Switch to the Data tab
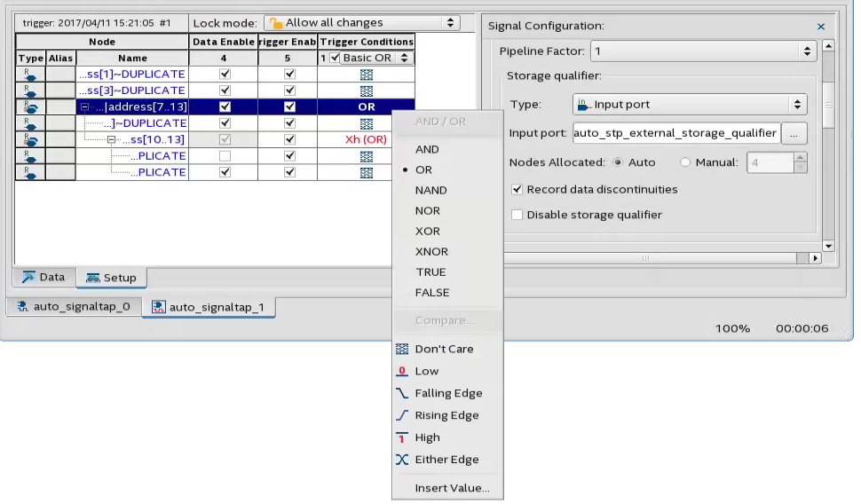The width and height of the screenshot is (861, 504). pyautogui.click(x=43, y=277)
